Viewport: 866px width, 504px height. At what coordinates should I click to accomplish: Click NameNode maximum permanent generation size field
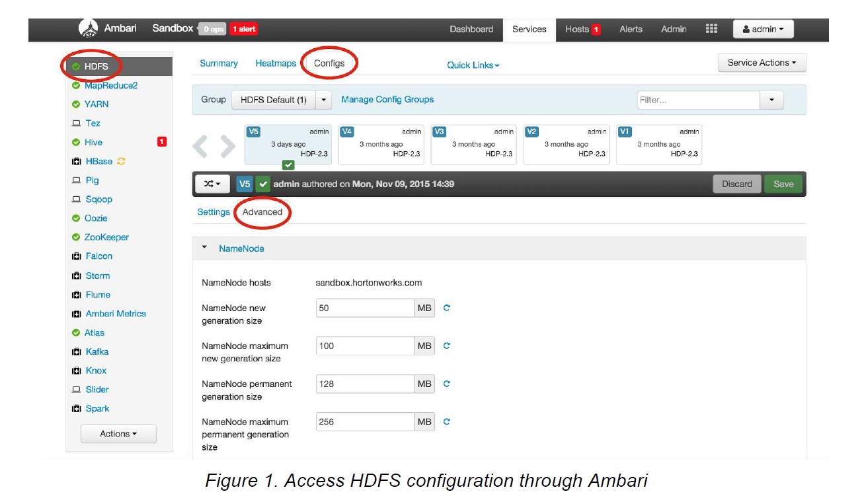coord(365,421)
